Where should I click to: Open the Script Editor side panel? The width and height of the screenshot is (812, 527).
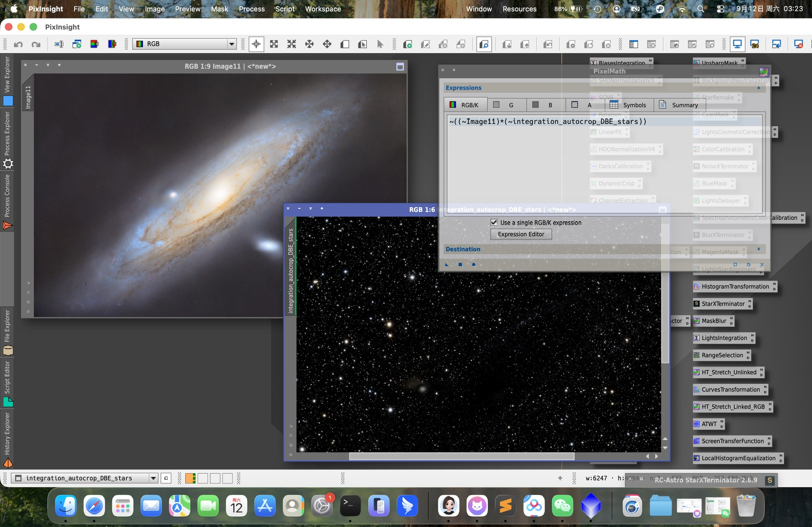(x=7, y=384)
